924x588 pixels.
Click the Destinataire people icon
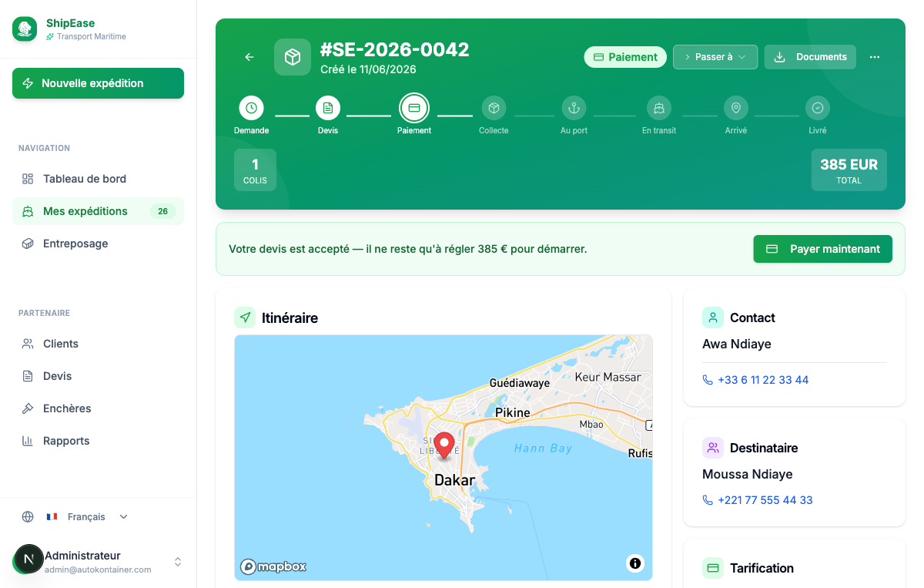click(713, 448)
